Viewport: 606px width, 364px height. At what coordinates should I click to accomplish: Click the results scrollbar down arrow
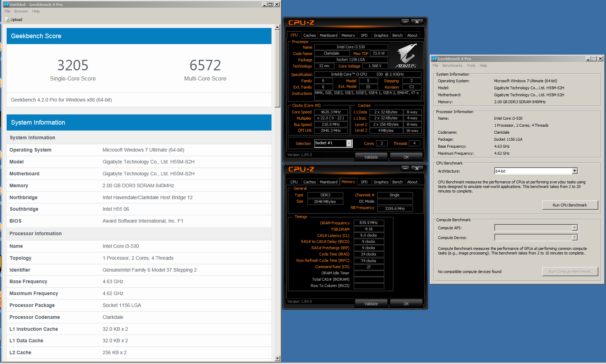point(277,358)
